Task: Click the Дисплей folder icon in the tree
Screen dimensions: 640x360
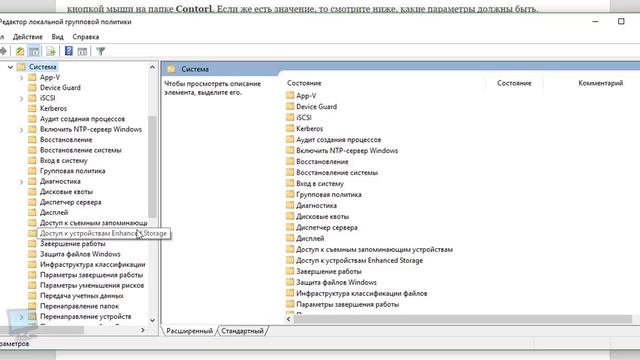Action: tap(32, 212)
